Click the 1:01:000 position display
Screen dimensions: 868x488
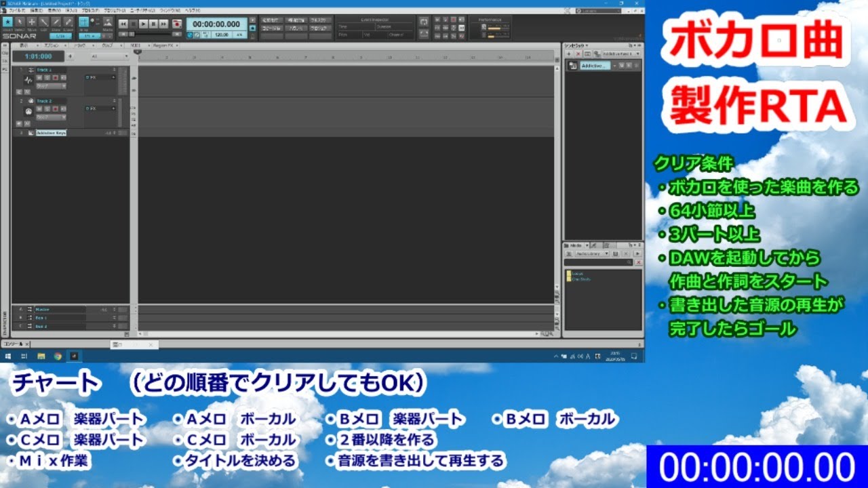point(39,56)
